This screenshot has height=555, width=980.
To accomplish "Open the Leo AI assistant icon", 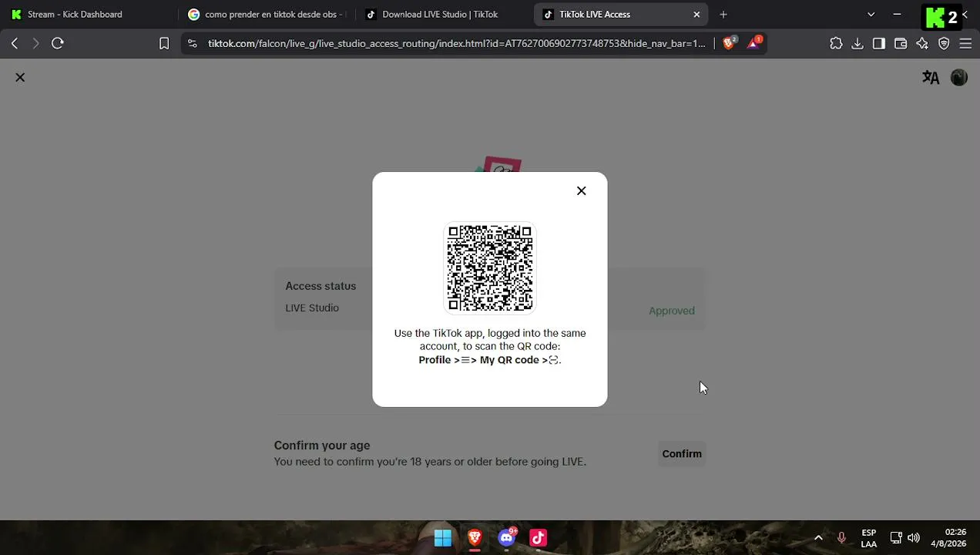I will pos(922,44).
